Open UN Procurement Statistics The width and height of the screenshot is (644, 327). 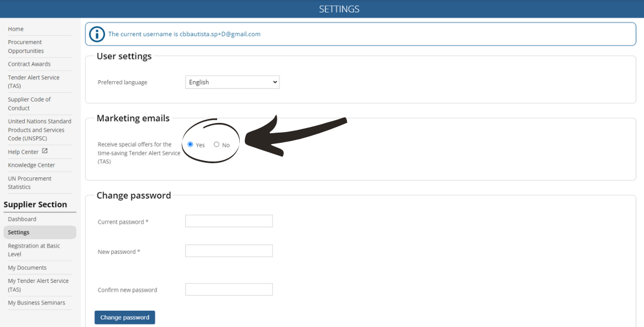pos(29,183)
